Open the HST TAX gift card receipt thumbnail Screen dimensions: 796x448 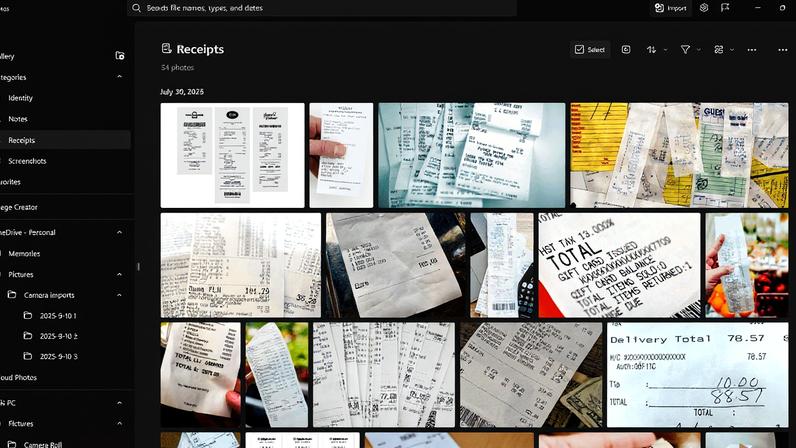point(619,265)
